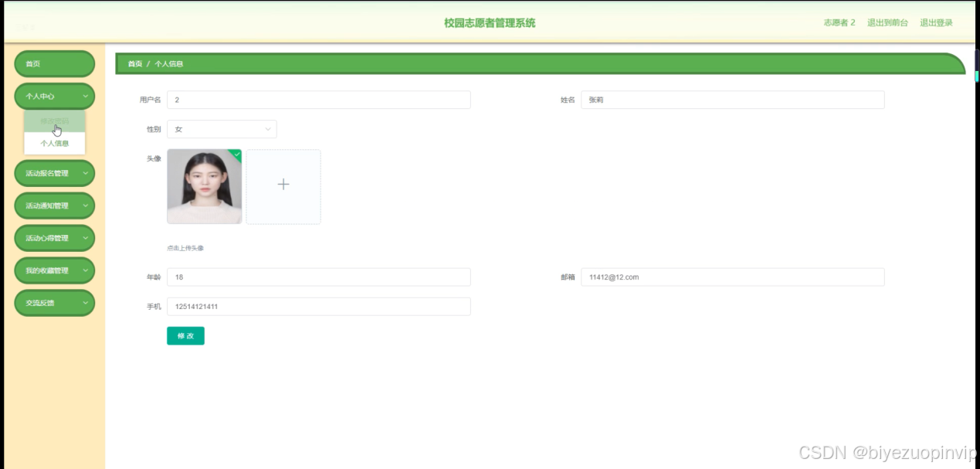This screenshot has height=469, width=980.
Task: Collapse the 个人中心 sidebar menu
Action: coord(54,97)
